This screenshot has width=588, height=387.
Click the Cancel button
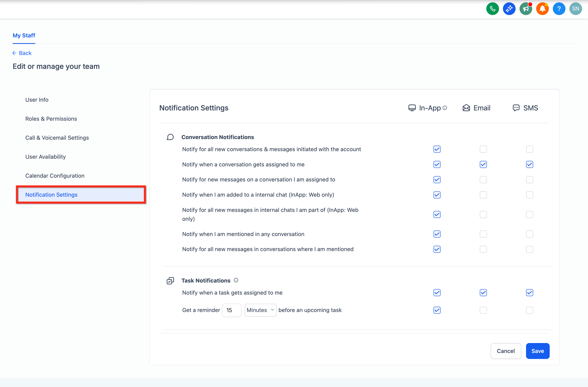[x=505, y=351]
